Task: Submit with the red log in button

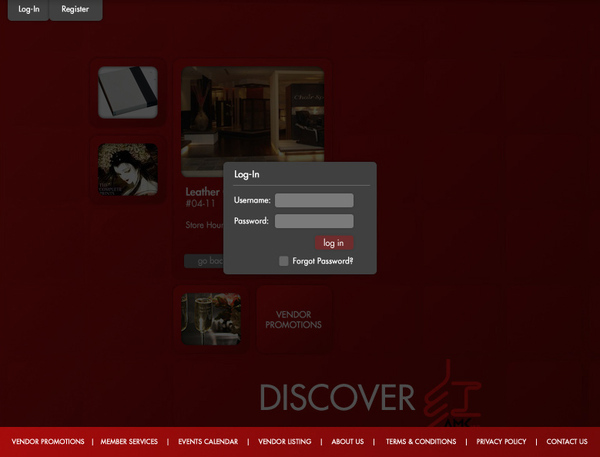Action: click(x=334, y=243)
